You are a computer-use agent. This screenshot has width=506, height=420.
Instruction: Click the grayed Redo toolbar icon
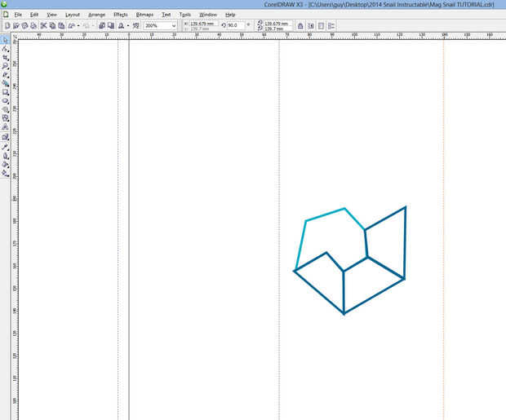(x=87, y=25)
